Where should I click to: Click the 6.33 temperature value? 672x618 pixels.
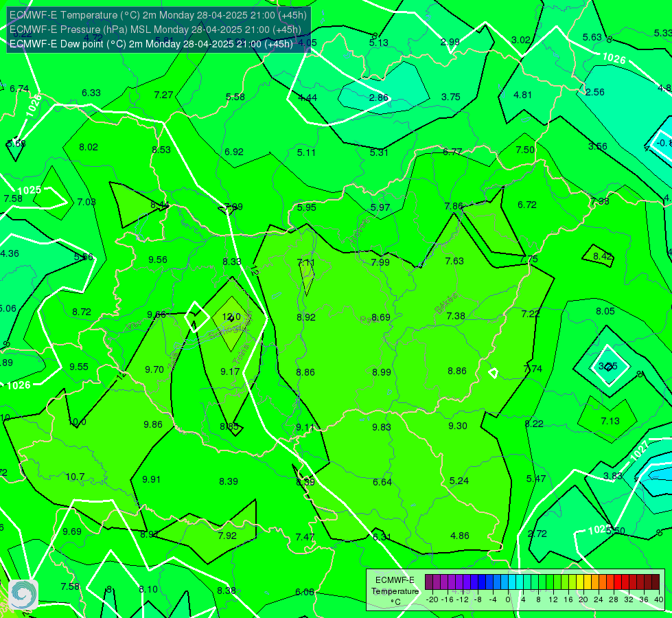91,93
